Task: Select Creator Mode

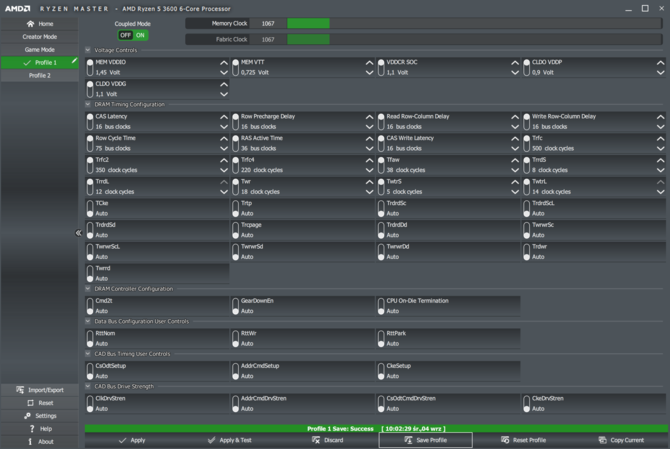Action: [x=40, y=37]
